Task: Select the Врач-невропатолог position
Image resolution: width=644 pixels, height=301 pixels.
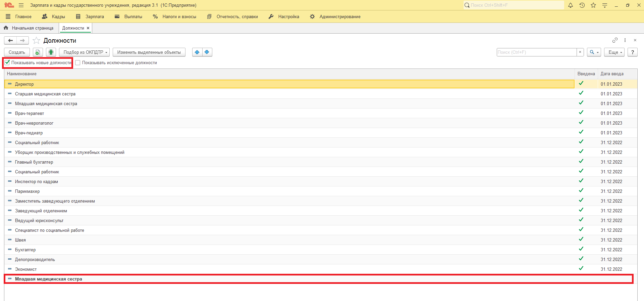Action: coord(321,123)
